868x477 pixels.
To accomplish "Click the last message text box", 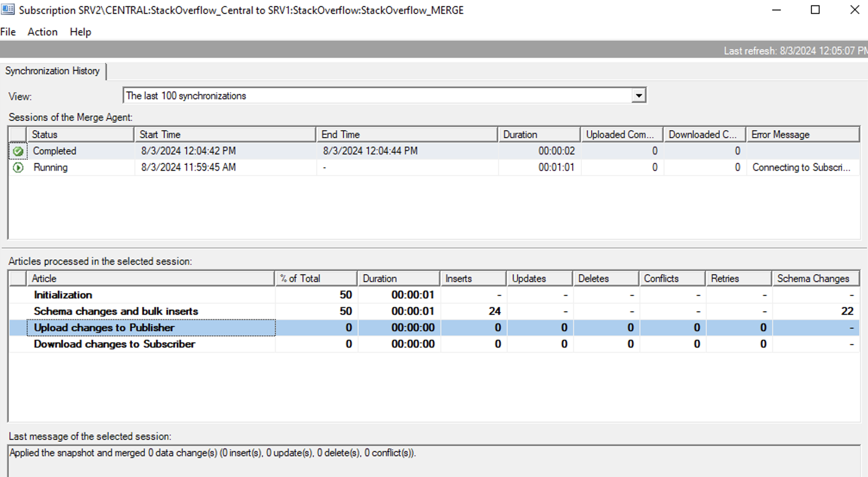I will (x=434, y=461).
